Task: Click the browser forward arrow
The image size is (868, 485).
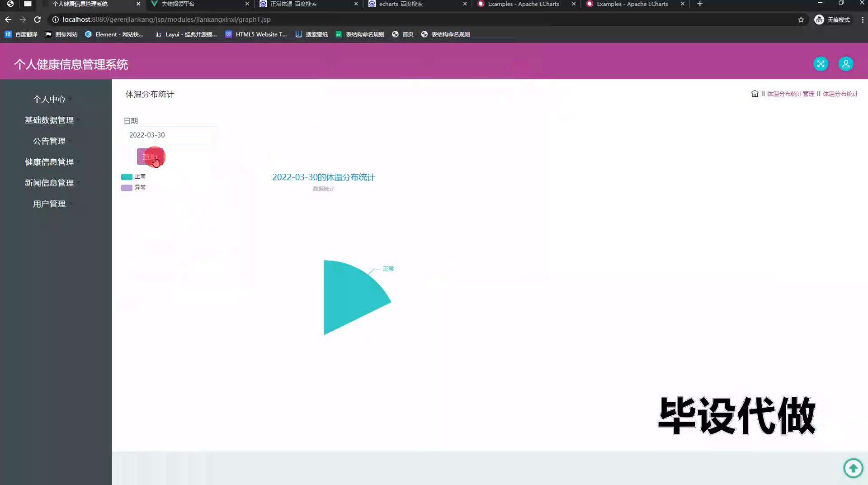Action: point(23,19)
